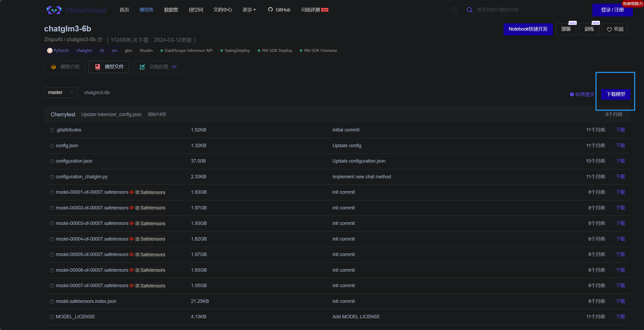Click the DashScope Inference API tag
The image size is (644, 330).
186,50
